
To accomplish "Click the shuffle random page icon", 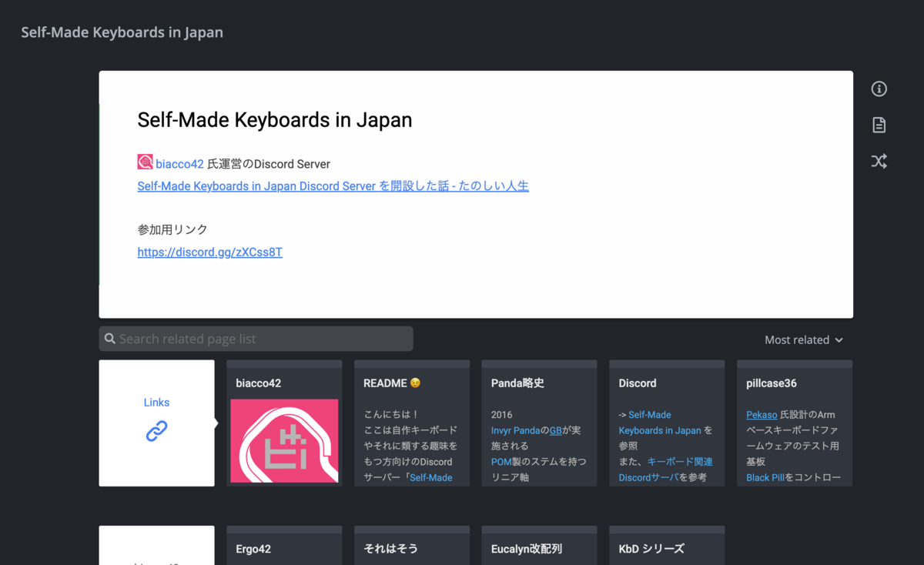I will pos(879,161).
